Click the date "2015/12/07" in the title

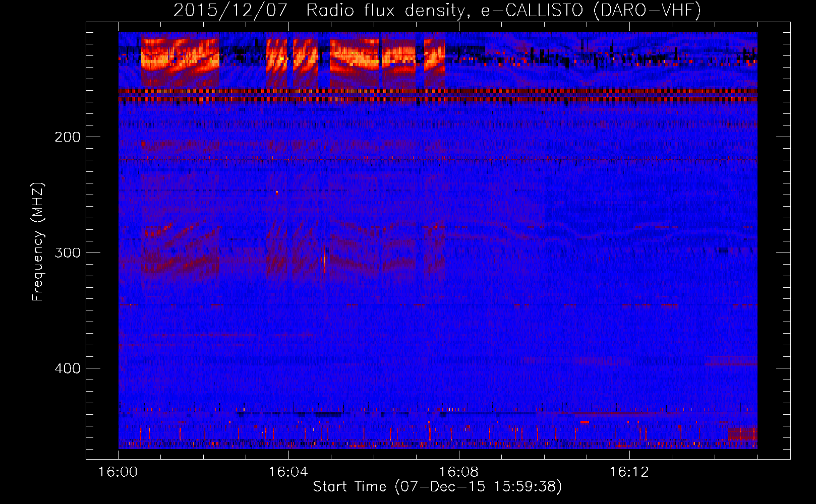click(230, 11)
